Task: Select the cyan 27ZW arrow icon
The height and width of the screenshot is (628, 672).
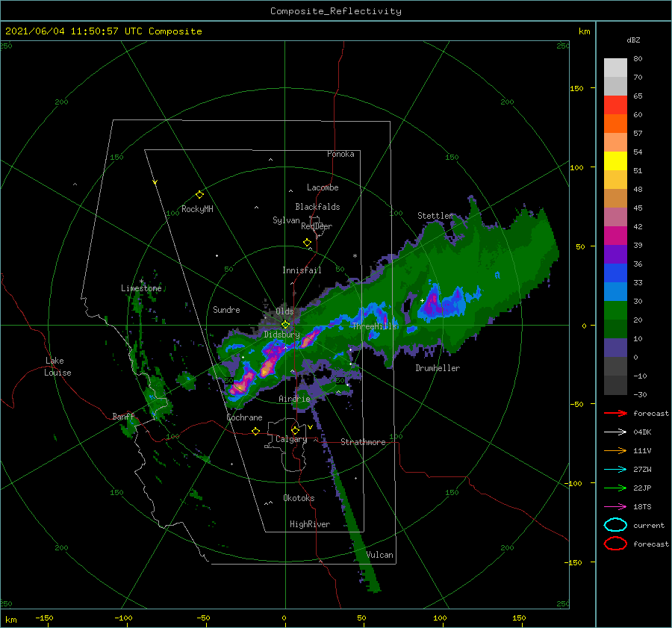Action: [x=615, y=470]
